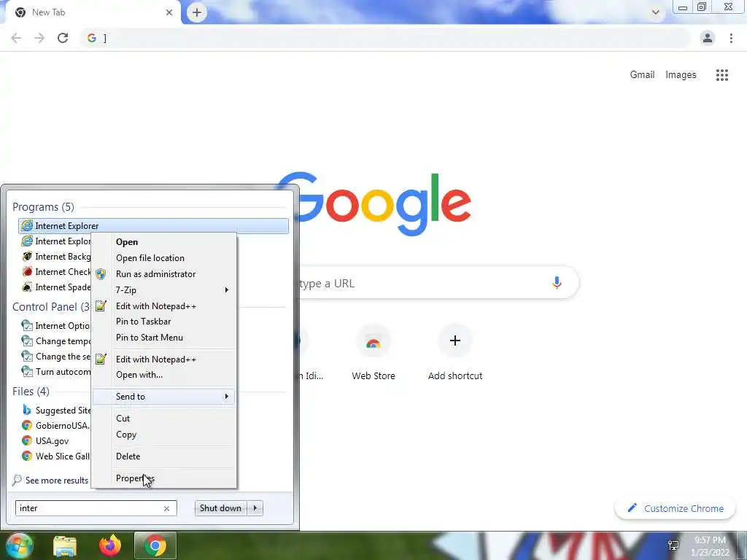Open the USA.gov file result

pyautogui.click(x=46, y=440)
